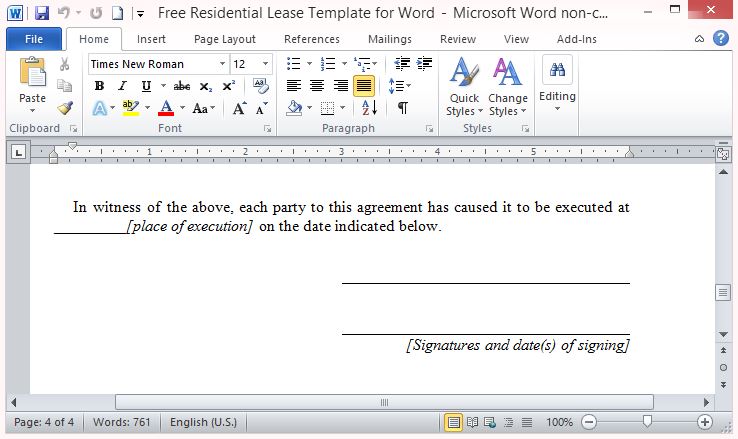Viewport: 738px width, 439px height.
Task: Expand the font size dropdown arrow
Action: coord(265,64)
